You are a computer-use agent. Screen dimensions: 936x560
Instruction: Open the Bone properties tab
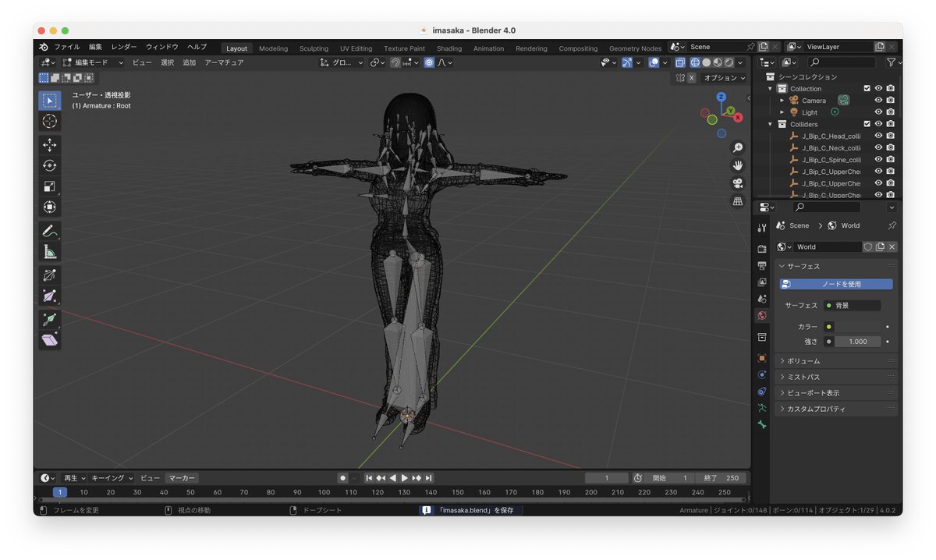[762, 424]
